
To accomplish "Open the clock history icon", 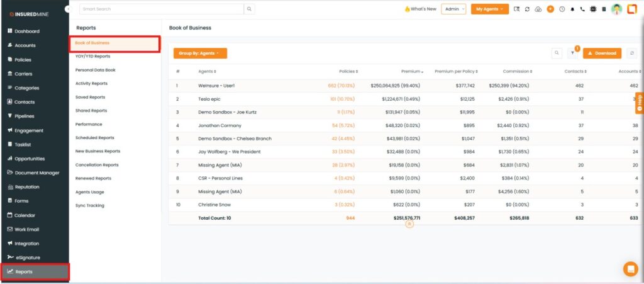I will (x=562, y=9).
